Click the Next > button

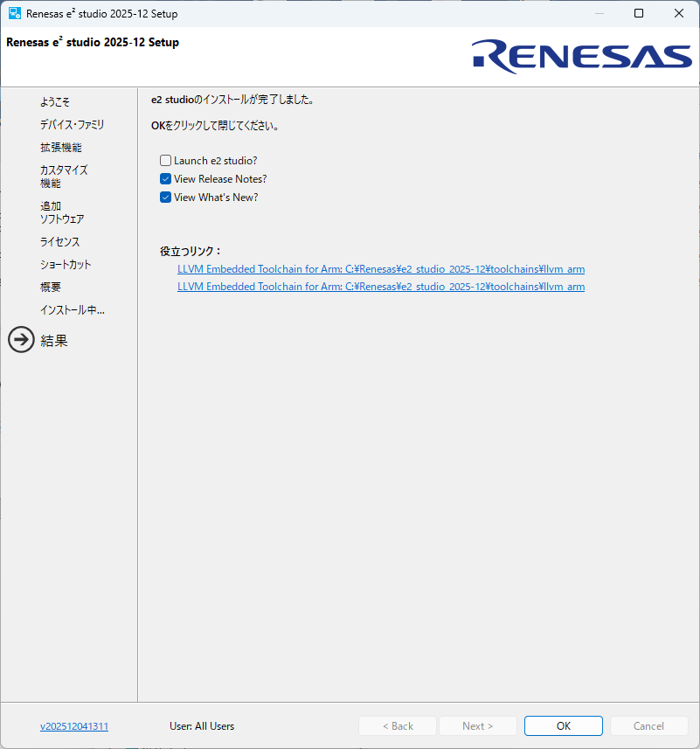[478, 726]
